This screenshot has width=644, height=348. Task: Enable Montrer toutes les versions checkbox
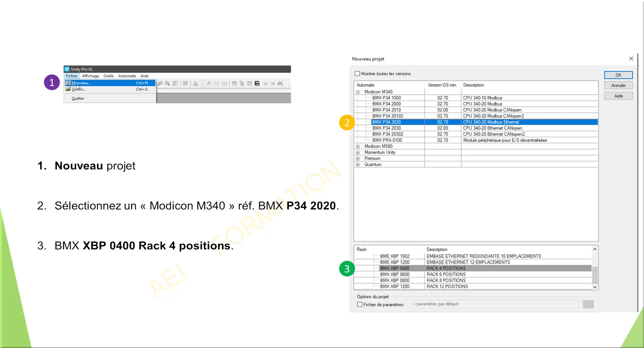(x=357, y=74)
